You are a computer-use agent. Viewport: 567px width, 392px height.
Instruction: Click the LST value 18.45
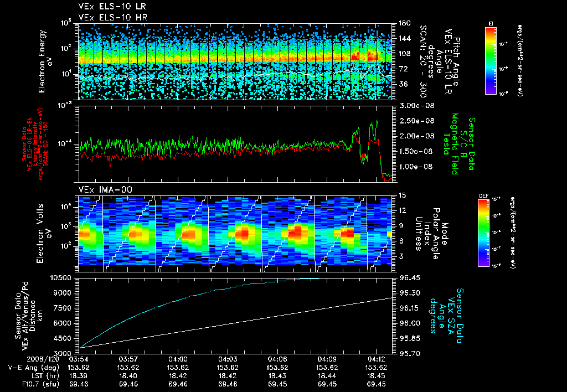377,376
